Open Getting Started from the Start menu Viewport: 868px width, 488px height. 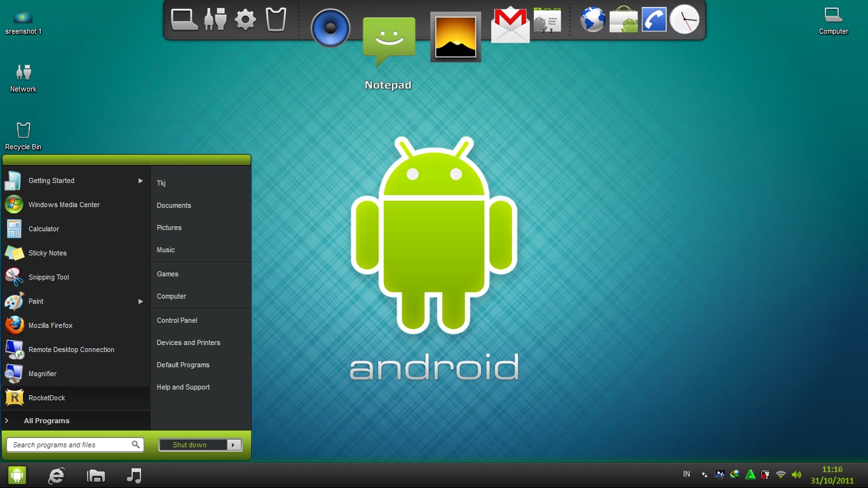coord(75,180)
